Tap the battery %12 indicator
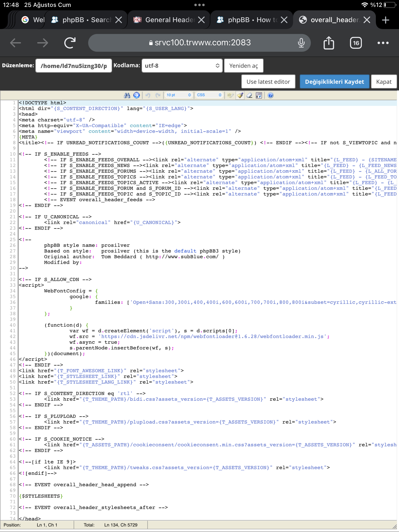The image size is (399, 532). tap(383, 5)
